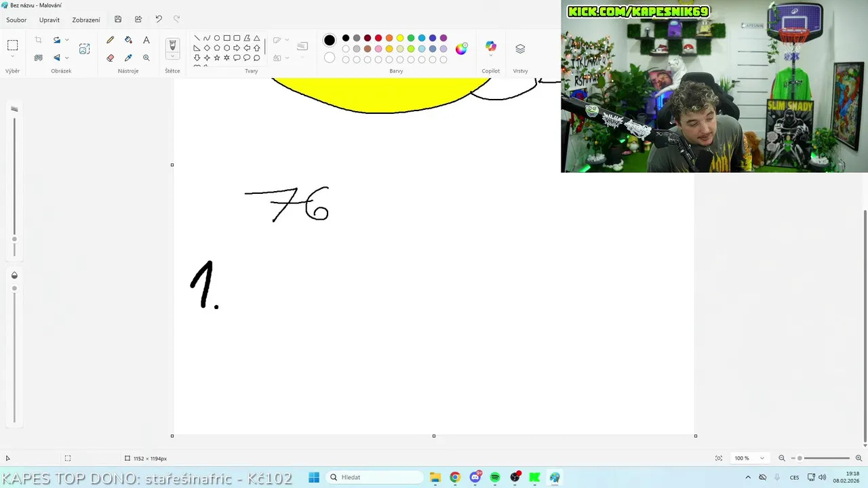Click the Redo arrow
This screenshot has width=868, height=488.
tap(177, 19)
